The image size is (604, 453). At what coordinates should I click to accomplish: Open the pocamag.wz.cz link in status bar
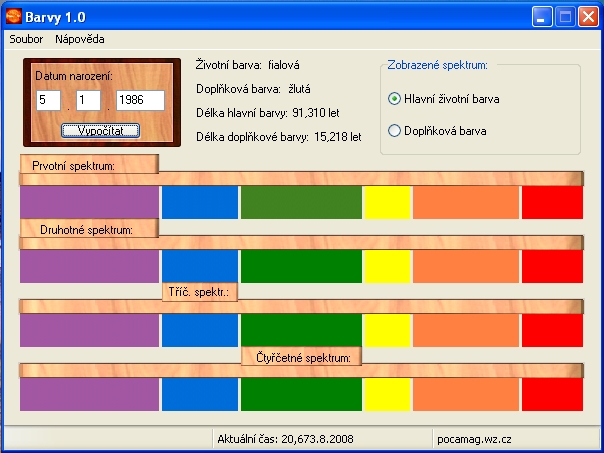475,438
